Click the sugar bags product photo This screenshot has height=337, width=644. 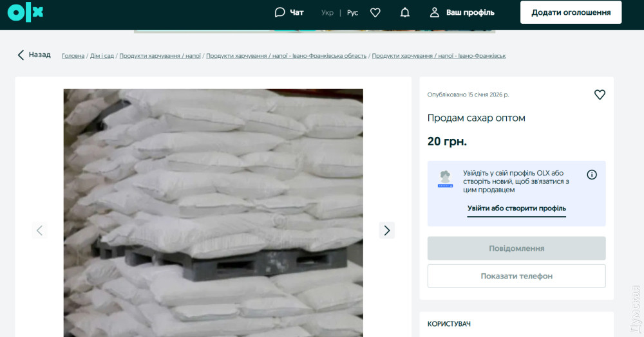pos(213,212)
